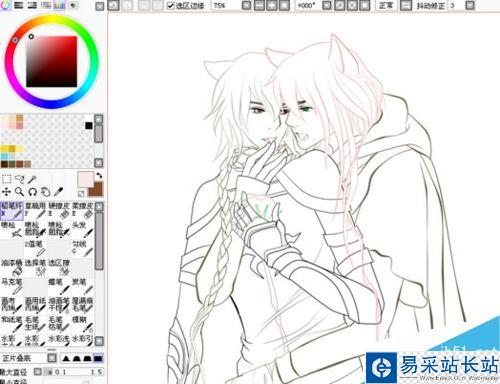Choose the 炭笔 charcoal brush
The width and height of the screenshot is (500, 384).
83,286
